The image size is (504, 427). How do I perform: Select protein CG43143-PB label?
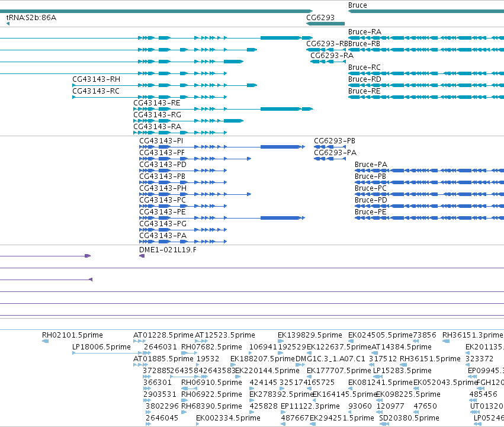click(162, 176)
